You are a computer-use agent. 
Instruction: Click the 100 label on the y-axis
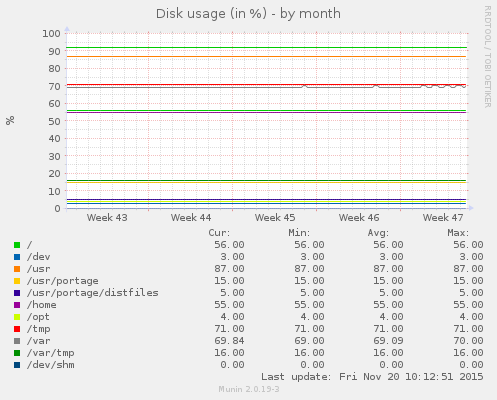pos(51,34)
